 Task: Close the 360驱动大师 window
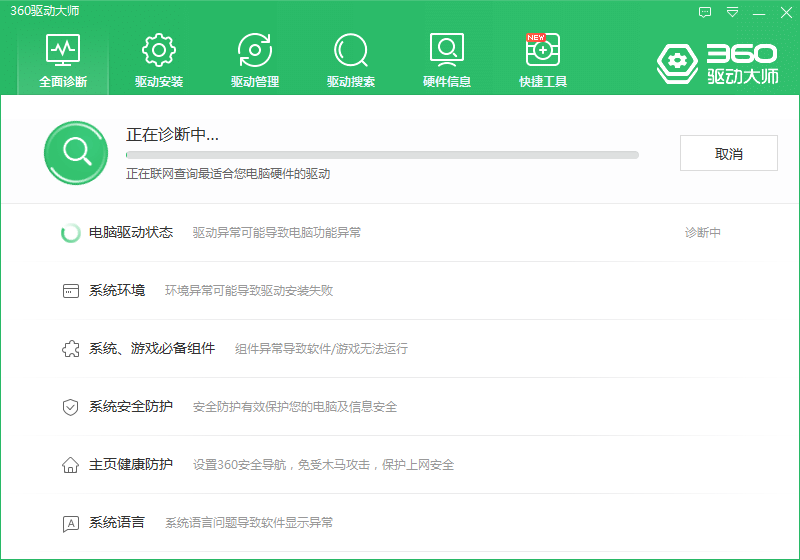pos(786,13)
